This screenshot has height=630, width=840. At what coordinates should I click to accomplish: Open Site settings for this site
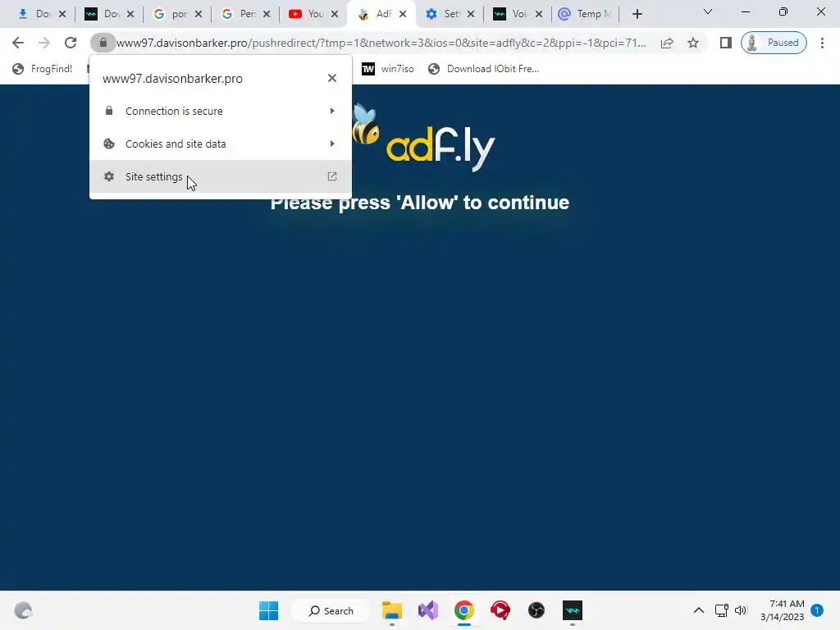220,176
